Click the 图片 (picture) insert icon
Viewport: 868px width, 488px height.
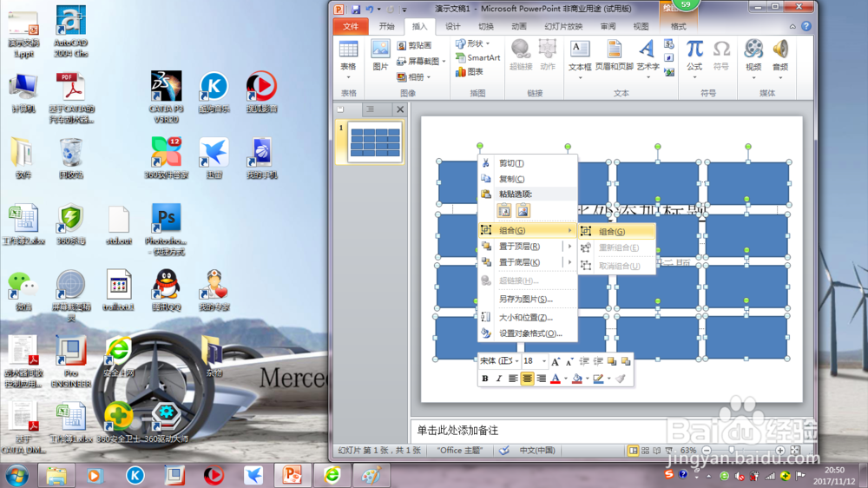(380, 56)
